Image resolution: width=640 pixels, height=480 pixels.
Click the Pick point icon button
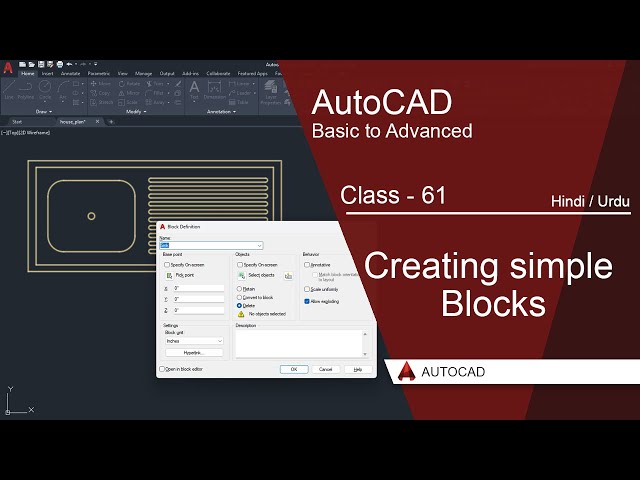169,276
